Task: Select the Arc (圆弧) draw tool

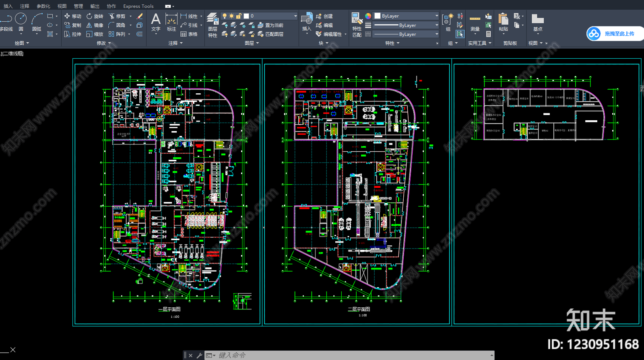Action: pyautogui.click(x=37, y=22)
